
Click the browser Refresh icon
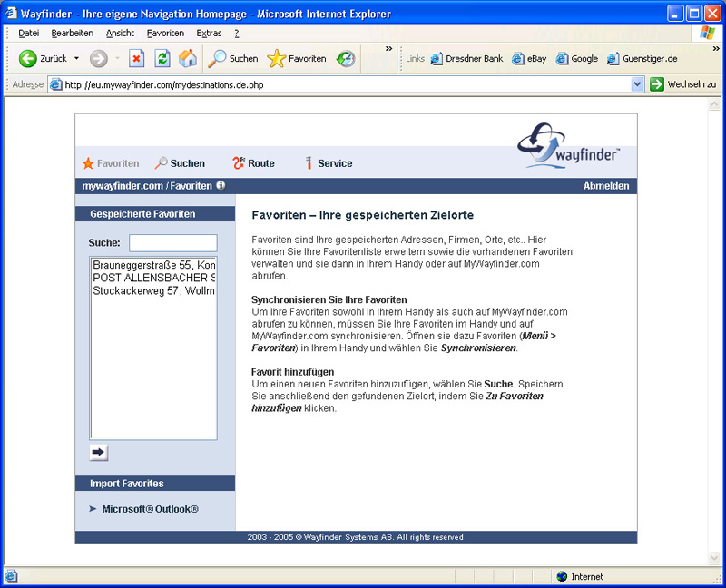(x=162, y=59)
